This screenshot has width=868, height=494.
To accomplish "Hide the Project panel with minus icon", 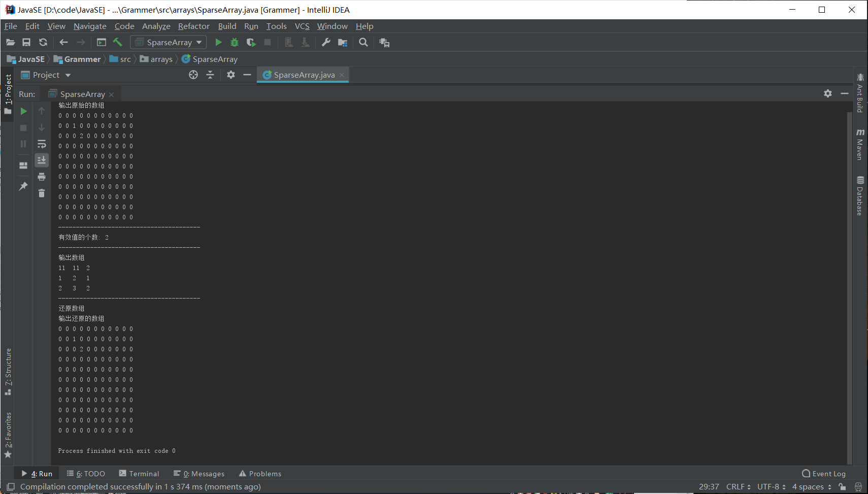I will pos(247,75).
